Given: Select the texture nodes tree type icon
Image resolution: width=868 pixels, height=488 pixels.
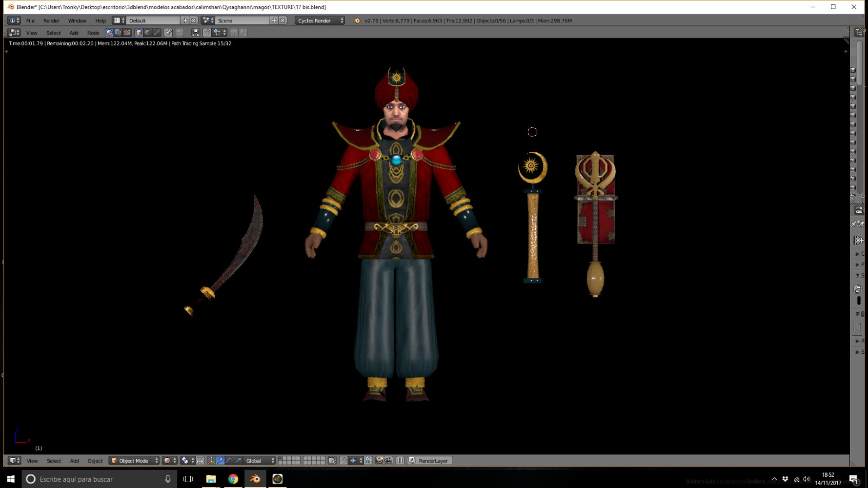Looking at the screenshot, I should tap(127, 33).
